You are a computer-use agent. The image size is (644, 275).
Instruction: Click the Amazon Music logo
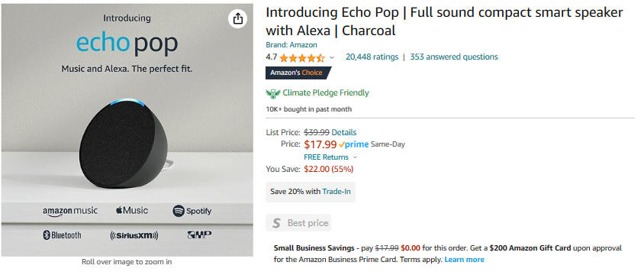coord(70,212)
